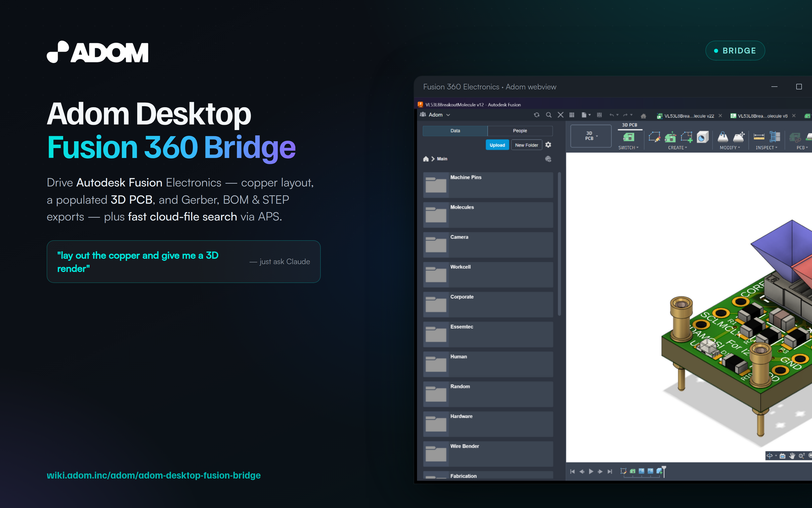Click the Create sketch with plus icon
Viewport: 812px width, 508px height.
pos(687,137)
